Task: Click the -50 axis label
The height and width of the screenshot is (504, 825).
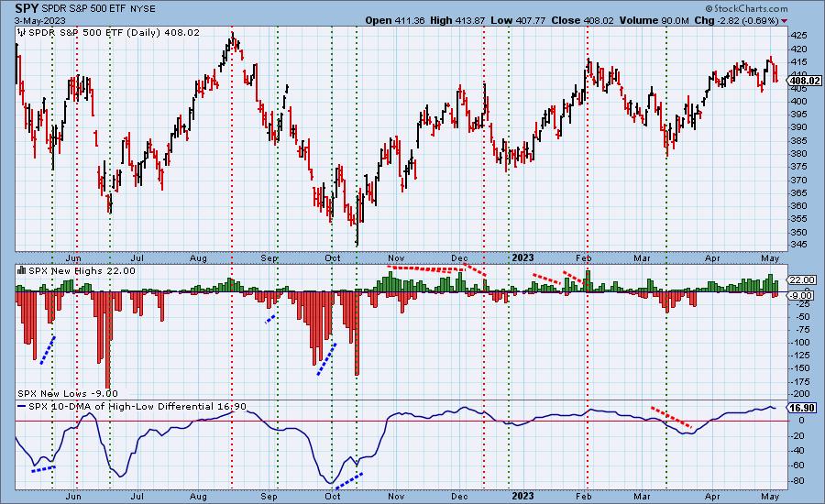Action: coord(802,317)
